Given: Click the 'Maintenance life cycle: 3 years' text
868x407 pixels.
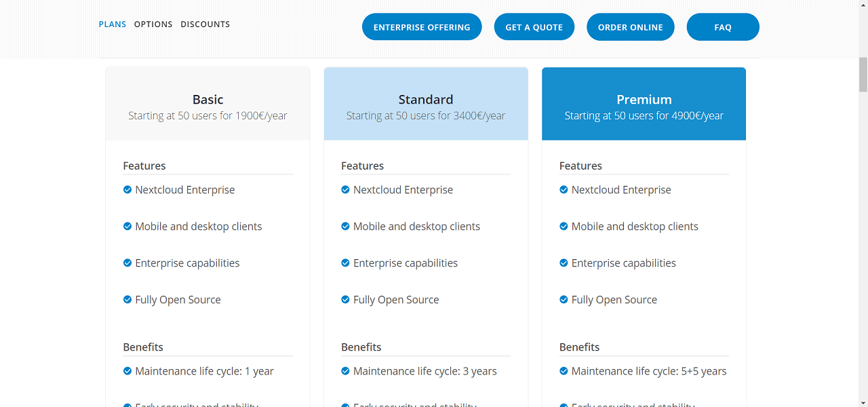Looking at the screenshot, I should [x=425, y=371].
